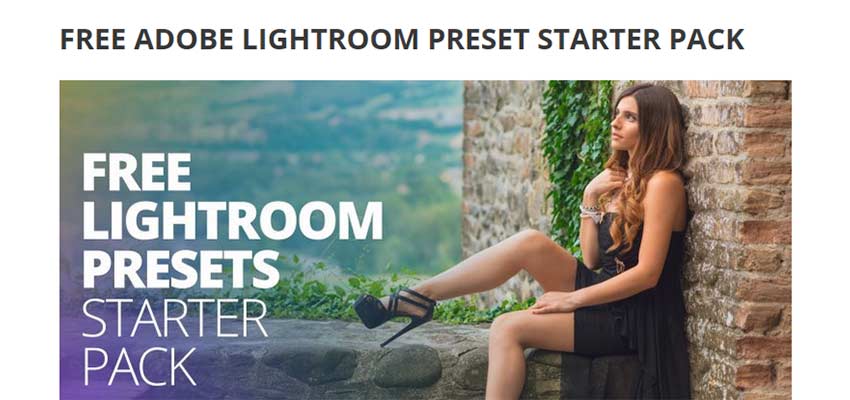Select the LIGHTROOM word on the banner
The height and width of the screenshot is (400, 850).
tap(233, 221)
